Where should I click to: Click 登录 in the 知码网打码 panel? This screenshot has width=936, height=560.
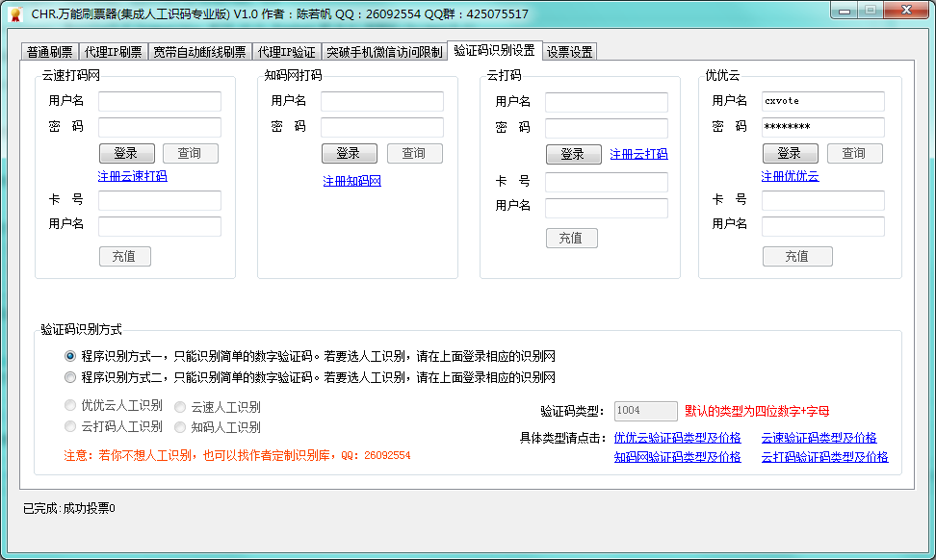(x=349, y=153)
